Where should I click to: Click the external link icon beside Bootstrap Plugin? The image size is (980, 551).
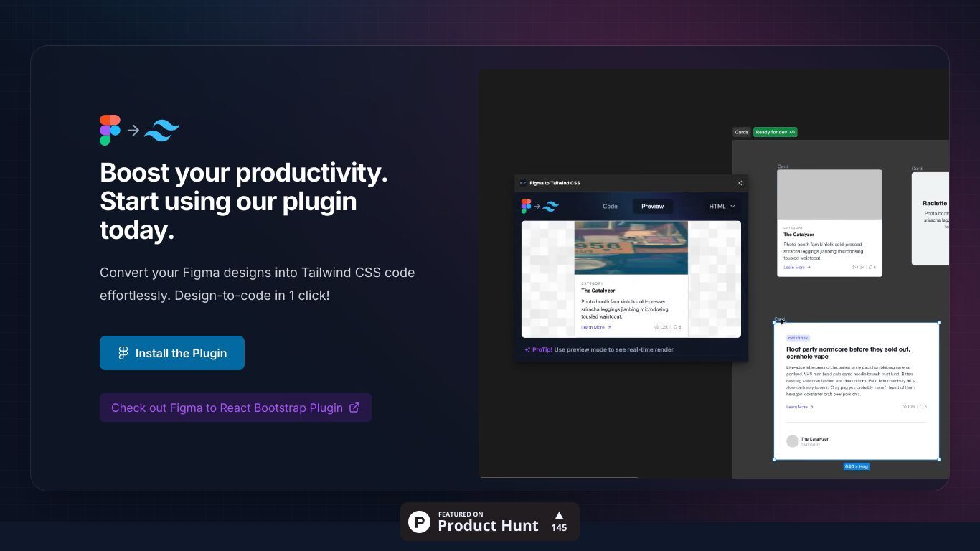[x=354, y=408]
